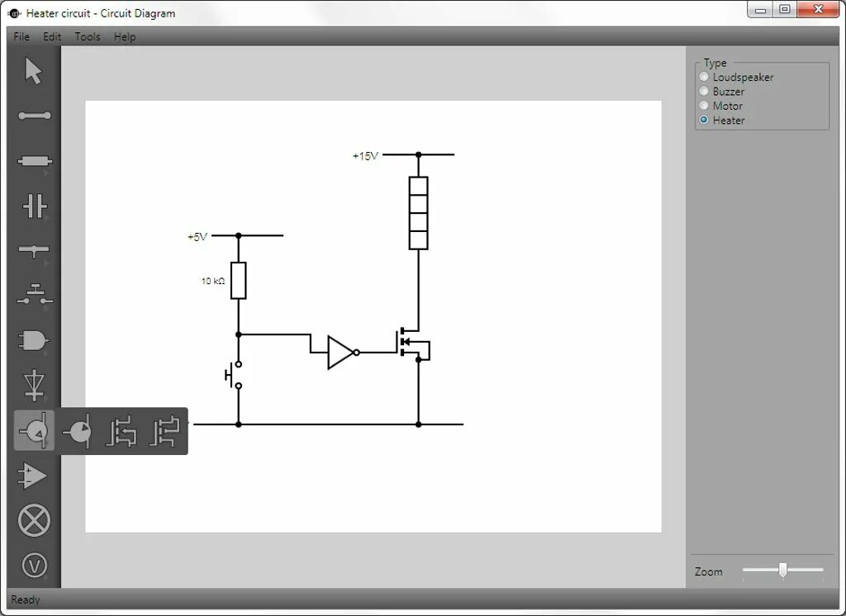Select the Heater radio button
This screenshot has height=616, width=846.
(704, 120)
